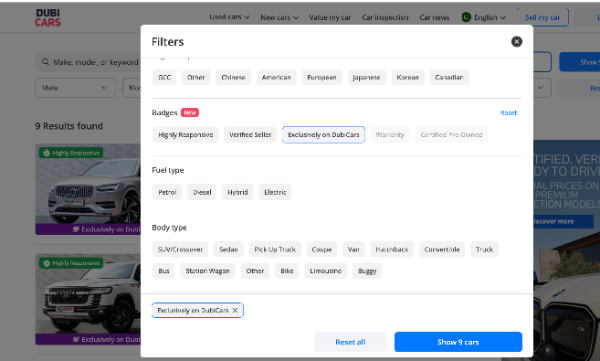This screenshot has width=600, height=361.
Task: Choose Diesel fuel type
Action: pos(202,192)
